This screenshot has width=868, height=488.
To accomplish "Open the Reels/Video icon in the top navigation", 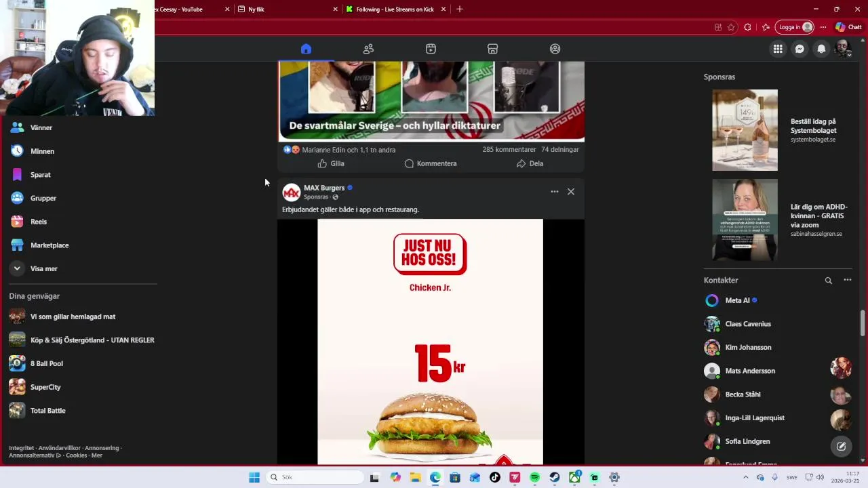I will [x=431, y=49].
